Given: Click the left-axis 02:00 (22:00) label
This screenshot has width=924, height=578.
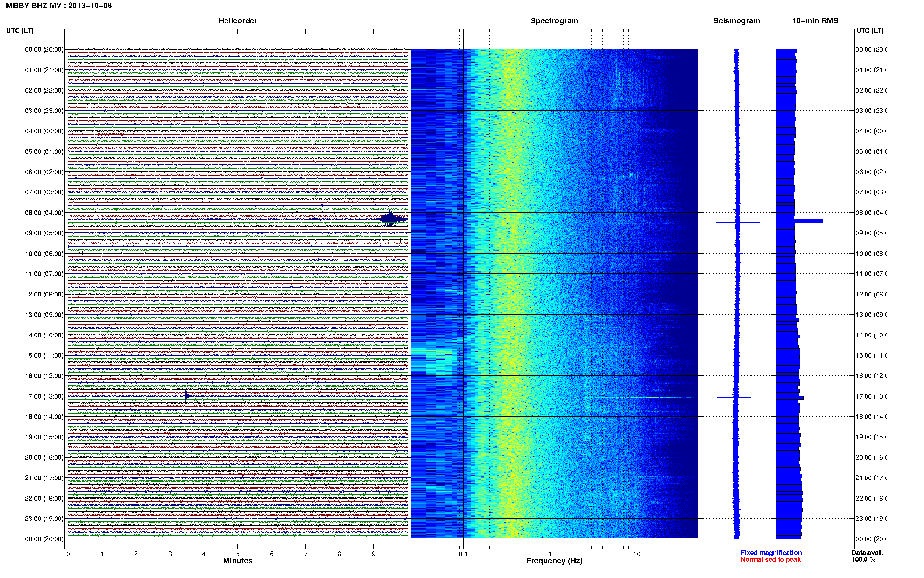Looking at the screenshot, I should click(44, 90).
